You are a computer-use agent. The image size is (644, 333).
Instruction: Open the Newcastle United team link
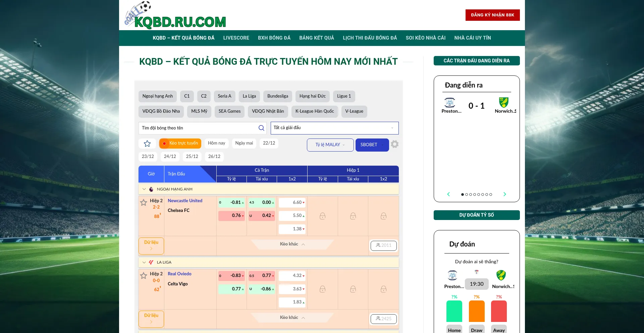point(185,201)
